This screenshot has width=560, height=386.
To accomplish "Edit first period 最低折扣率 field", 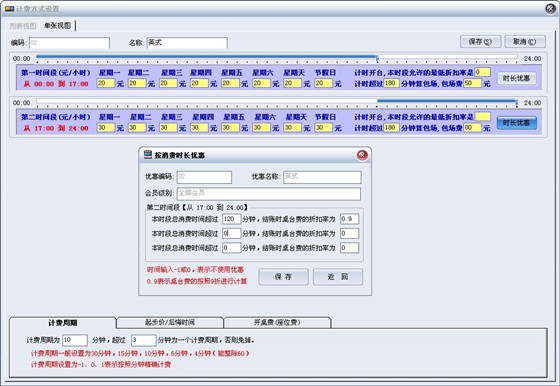I will 482,72.
